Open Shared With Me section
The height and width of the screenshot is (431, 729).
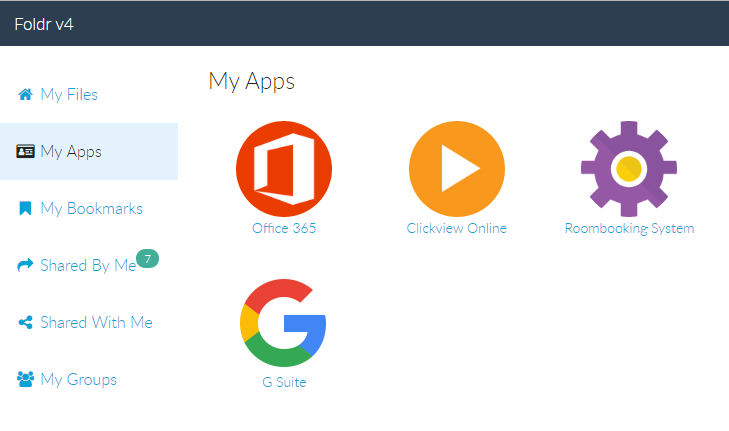(89, 322)
